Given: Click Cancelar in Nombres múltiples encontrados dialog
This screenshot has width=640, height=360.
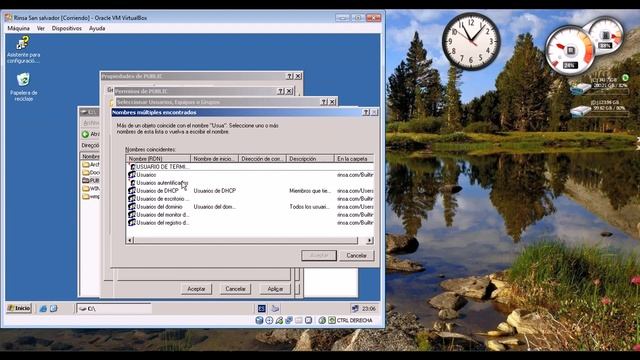Looking at the screenshot, I should [x=356, y=256].
